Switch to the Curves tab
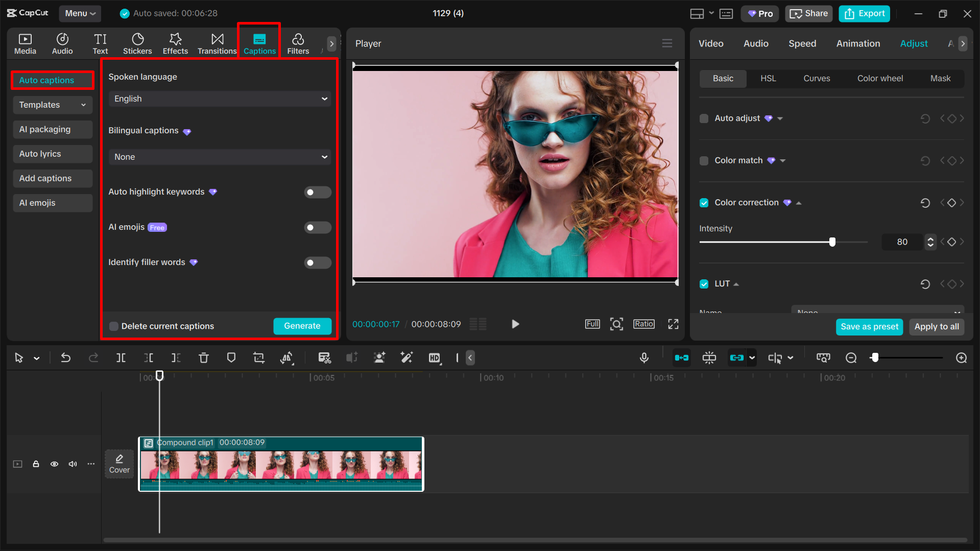The image size is (980, 551). point(816,78)
